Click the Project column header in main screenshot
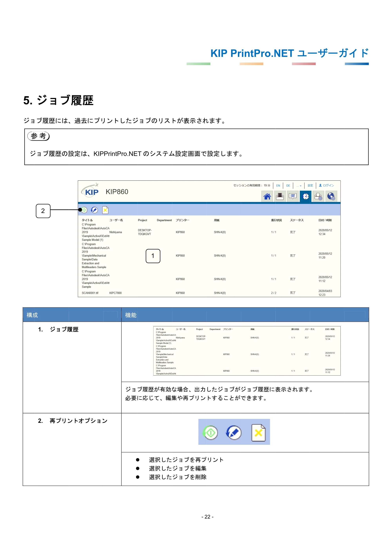The width and height of the screenshot is (392, 555). coord(142,220)
